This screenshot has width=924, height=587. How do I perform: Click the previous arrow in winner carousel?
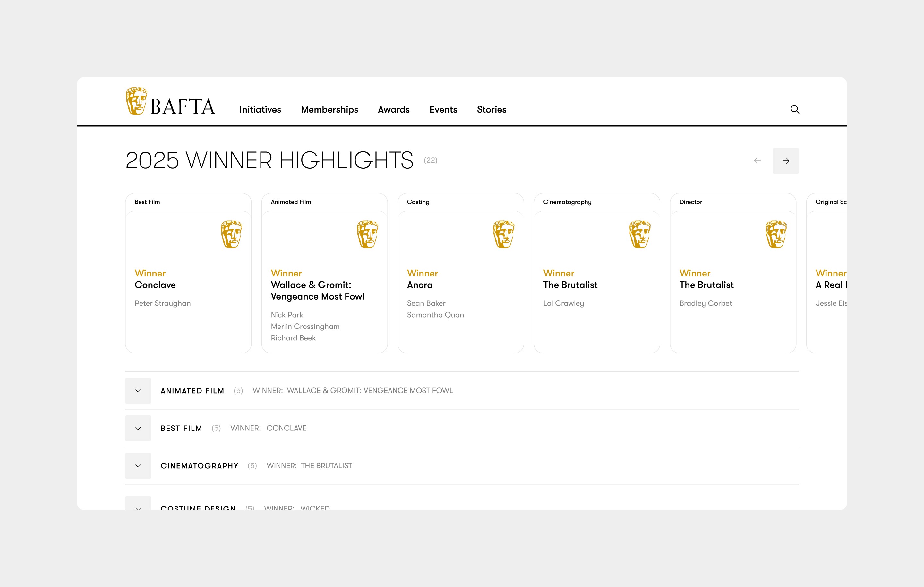click(x=757, y=161)
